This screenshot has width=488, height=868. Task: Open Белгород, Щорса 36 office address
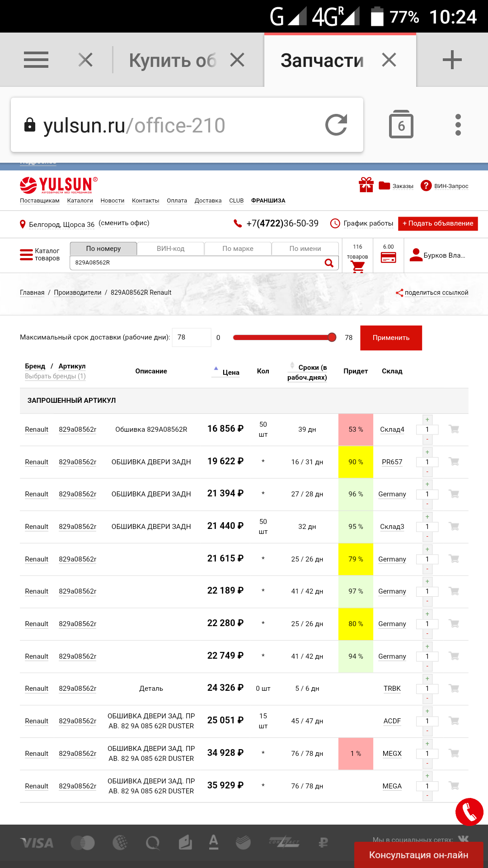click(x=57, y=224)
